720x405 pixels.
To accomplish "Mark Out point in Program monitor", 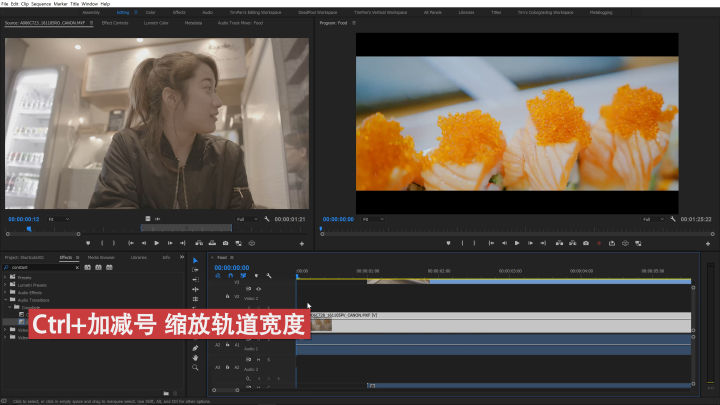I will [474, 243].
